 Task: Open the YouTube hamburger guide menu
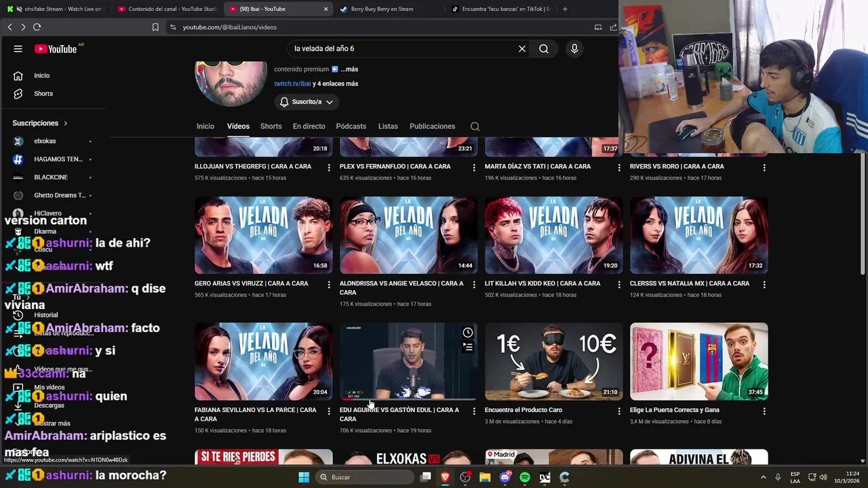coord(18,49)
